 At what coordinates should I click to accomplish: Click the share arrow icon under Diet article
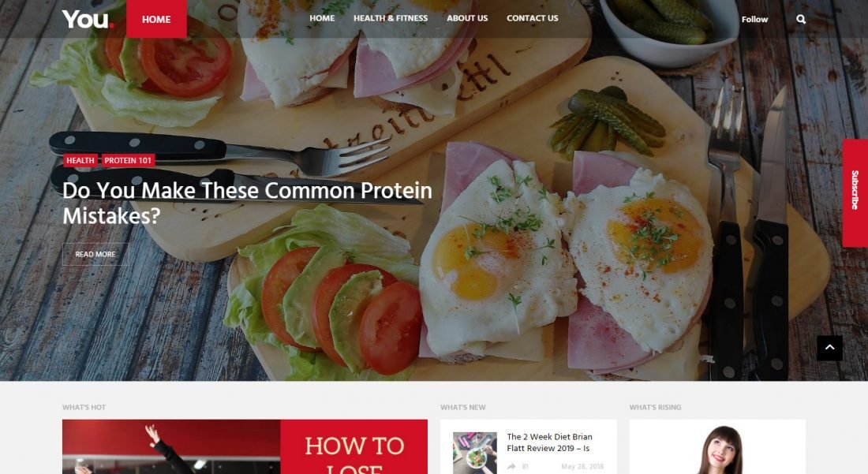pos(511,466)
